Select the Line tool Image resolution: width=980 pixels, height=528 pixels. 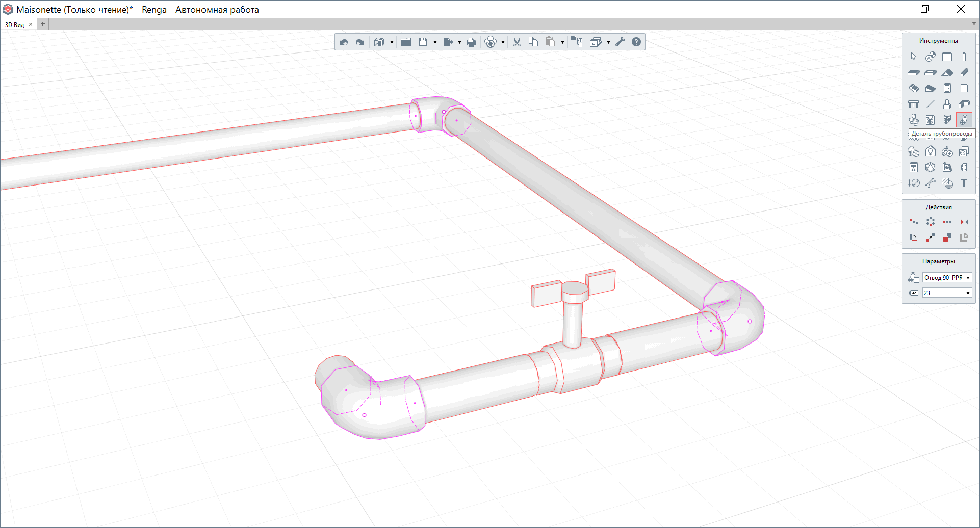tap(931, 104)
